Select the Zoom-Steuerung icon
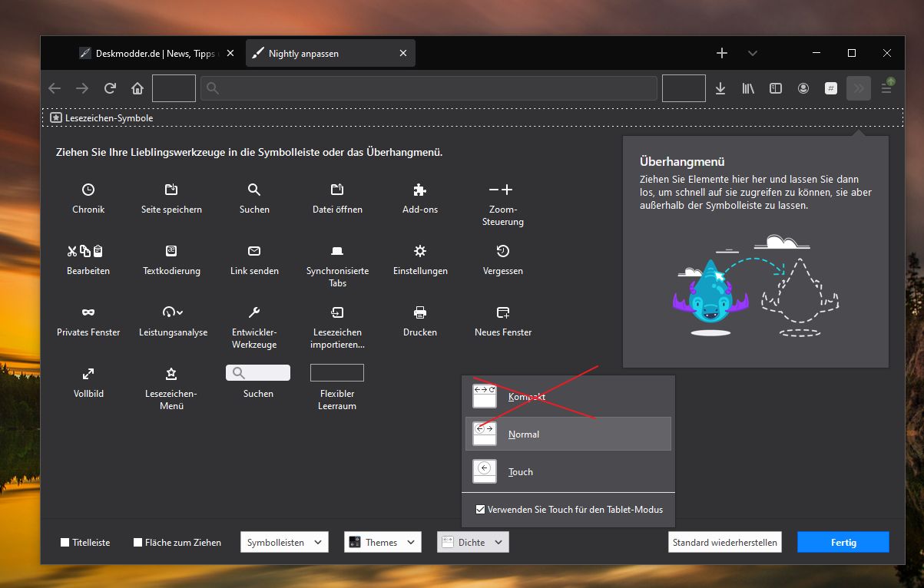The image size is (924, 588). 501,190
